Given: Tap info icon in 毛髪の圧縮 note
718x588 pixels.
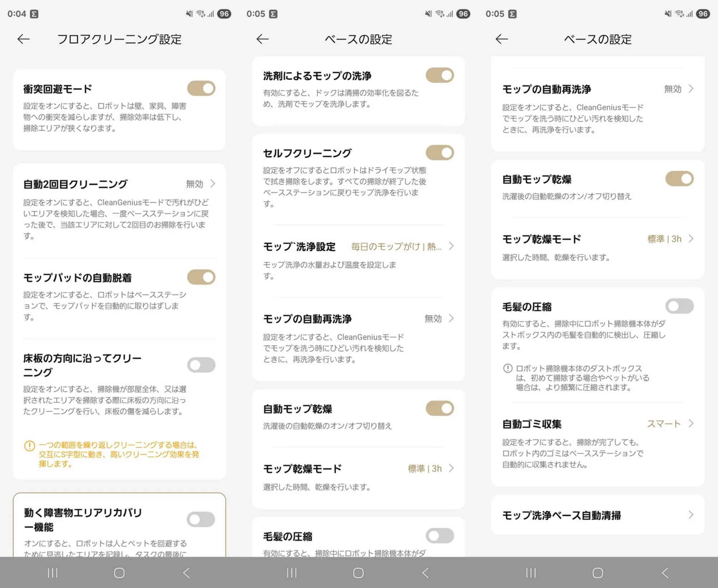Looking at the screenshot, I should point(507,368).
